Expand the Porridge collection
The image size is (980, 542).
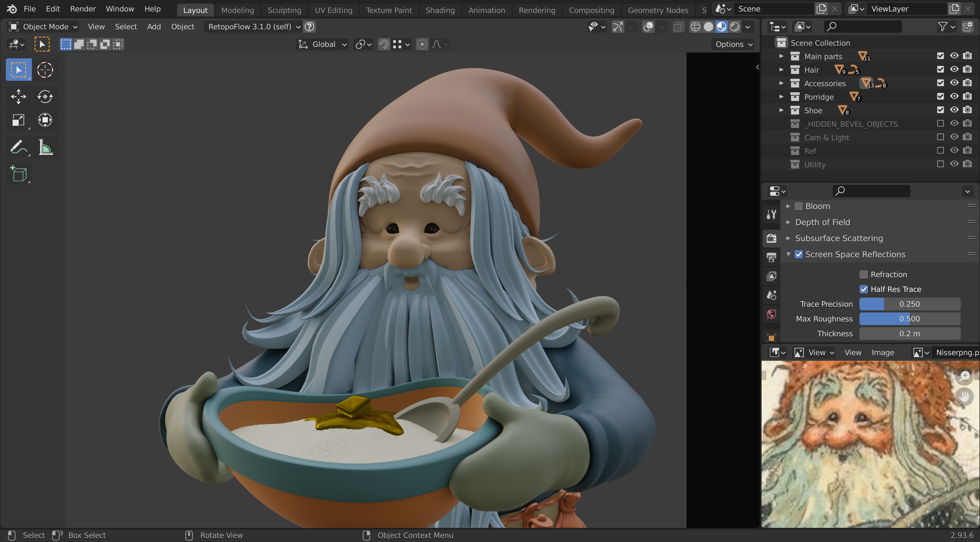(x=781, y=97)
